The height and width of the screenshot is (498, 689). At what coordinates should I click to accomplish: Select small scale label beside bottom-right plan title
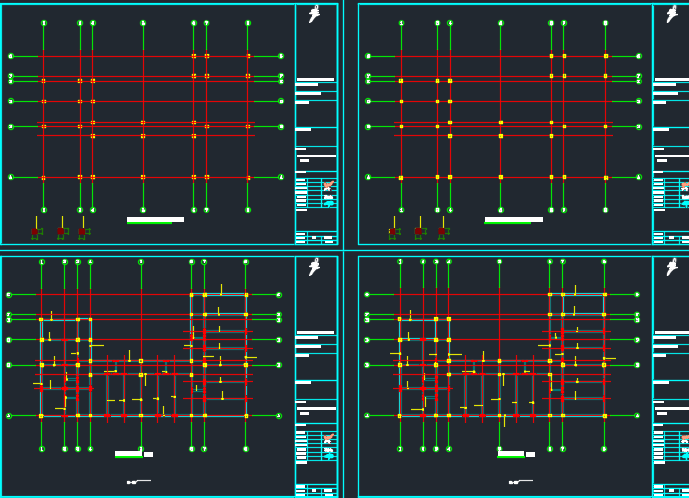point(530,454)
